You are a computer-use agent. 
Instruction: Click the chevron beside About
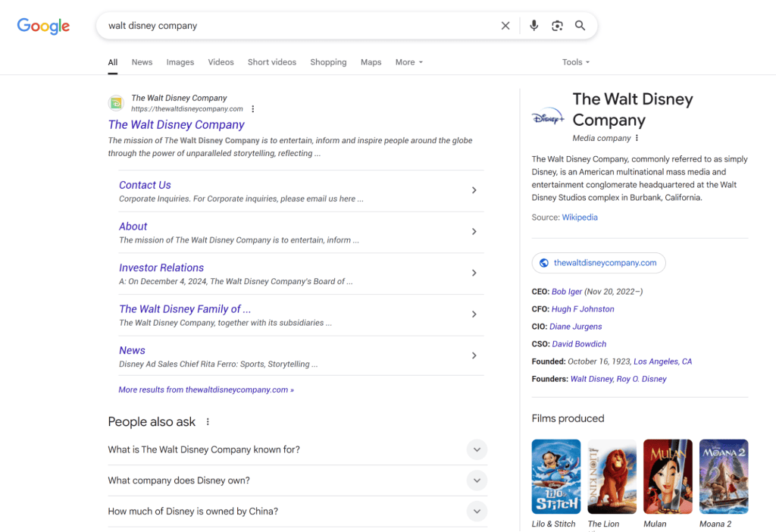pyautogui.click(x=474, y=232)
